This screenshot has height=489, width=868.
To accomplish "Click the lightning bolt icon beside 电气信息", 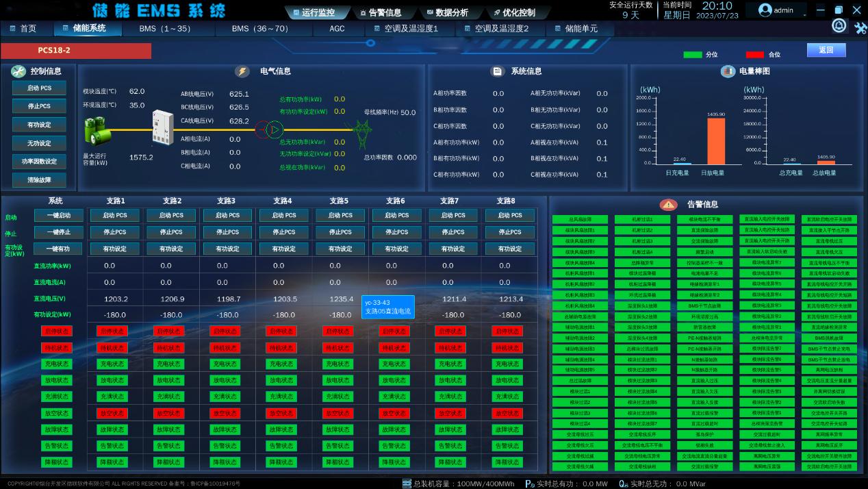I will point(242,71).
